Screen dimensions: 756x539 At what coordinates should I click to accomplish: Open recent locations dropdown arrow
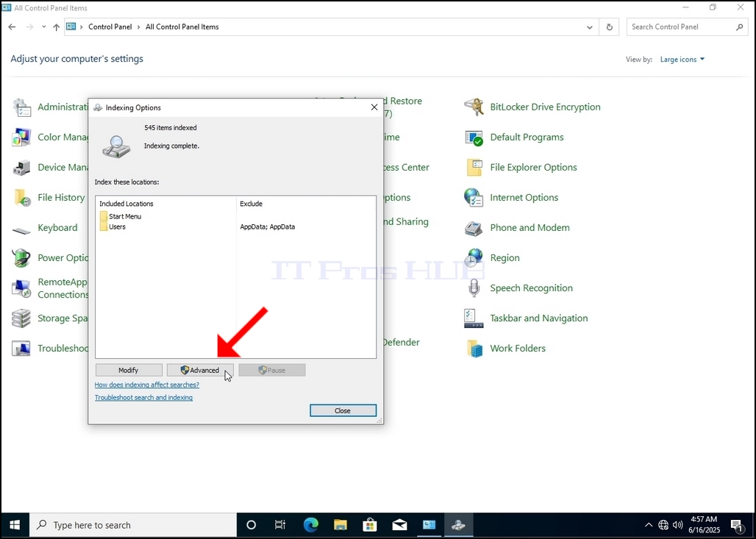pos(44,27)
